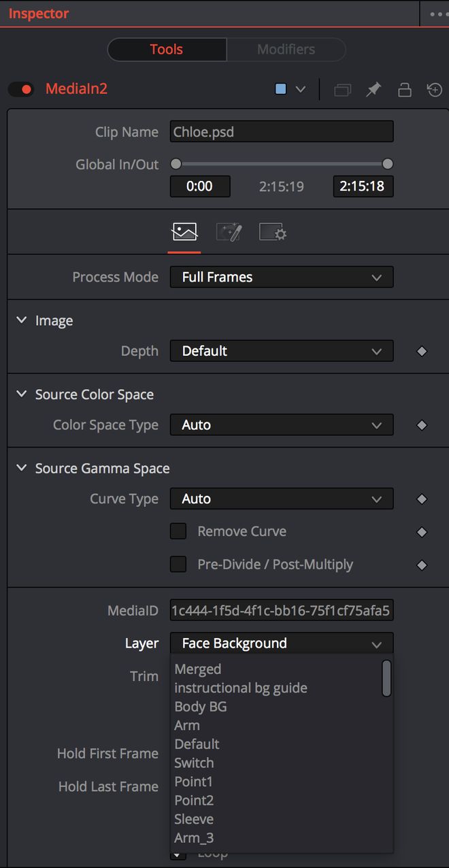449x868 pixels.
Task: Click the copy settings icon
Action: click(342, 89)
